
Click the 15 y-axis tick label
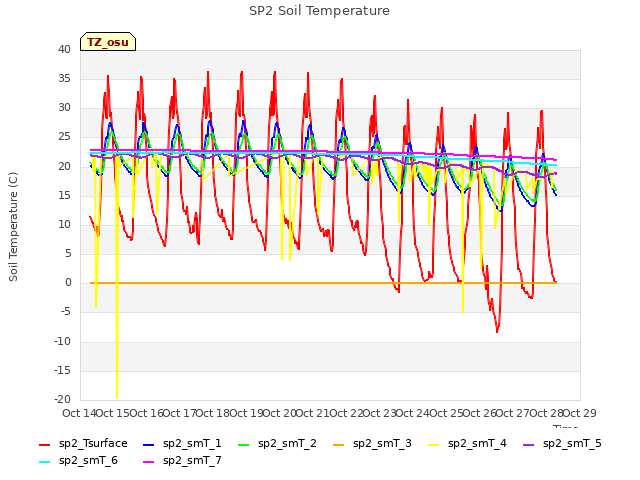point(64,195)
